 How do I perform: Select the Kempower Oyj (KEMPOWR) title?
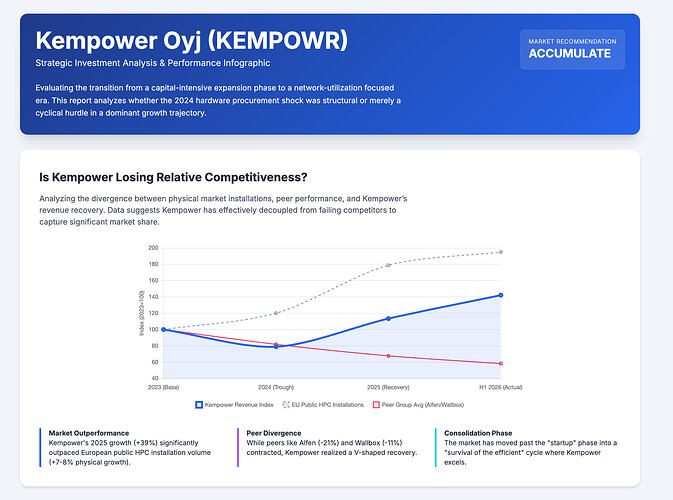(191, 40)
